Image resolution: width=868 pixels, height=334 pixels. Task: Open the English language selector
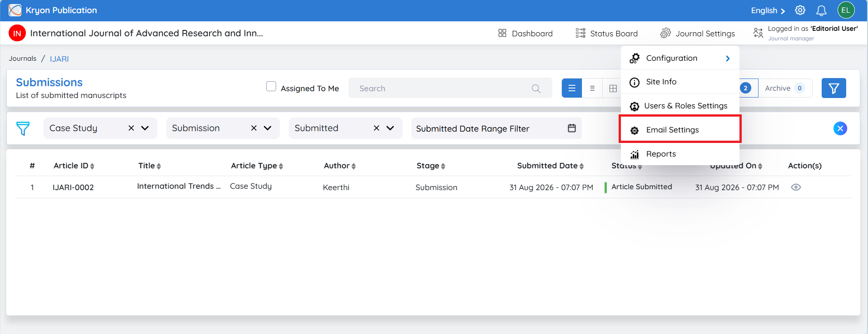(768, 10)
